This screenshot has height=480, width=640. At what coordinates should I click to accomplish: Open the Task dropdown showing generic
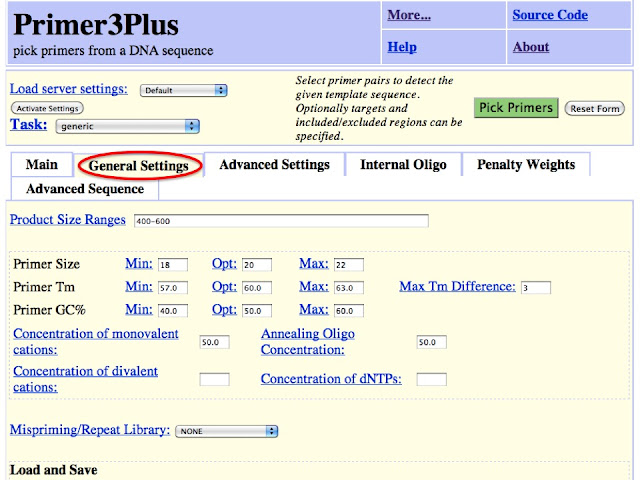tap(128, 126)
